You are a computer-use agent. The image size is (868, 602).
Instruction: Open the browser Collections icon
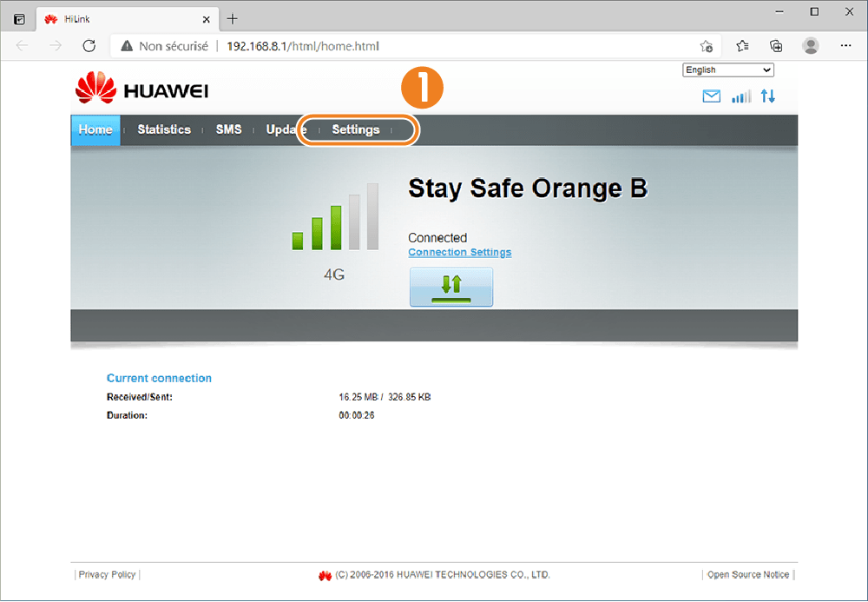(777, 46)
